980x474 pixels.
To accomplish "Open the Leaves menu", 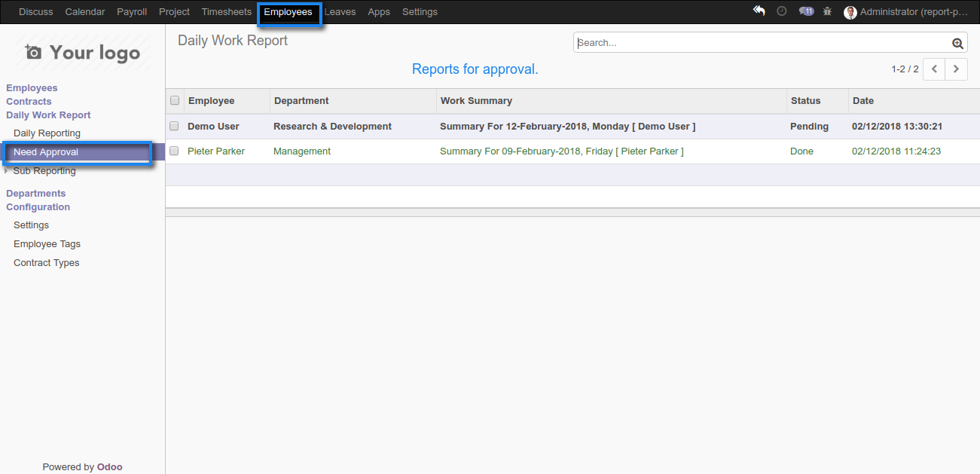I will 340,12.
